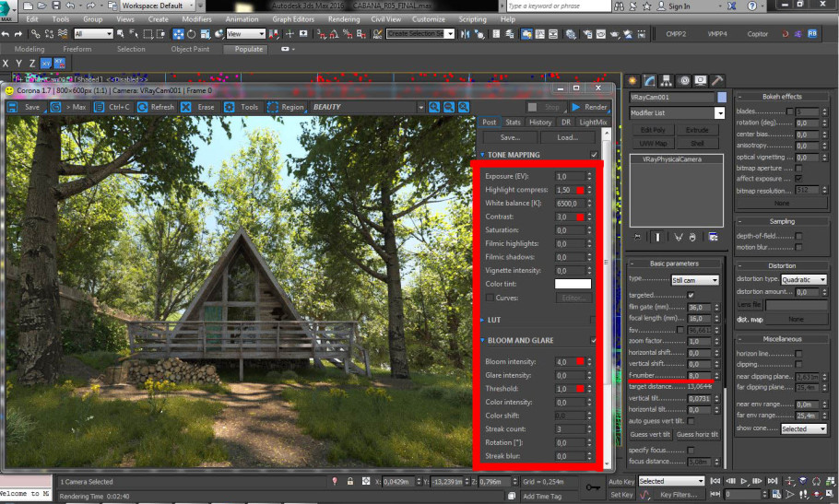This screenshot has width=839, height=504.
Task: Click the Edit Poly modifier button
Action: click(652, 130)
